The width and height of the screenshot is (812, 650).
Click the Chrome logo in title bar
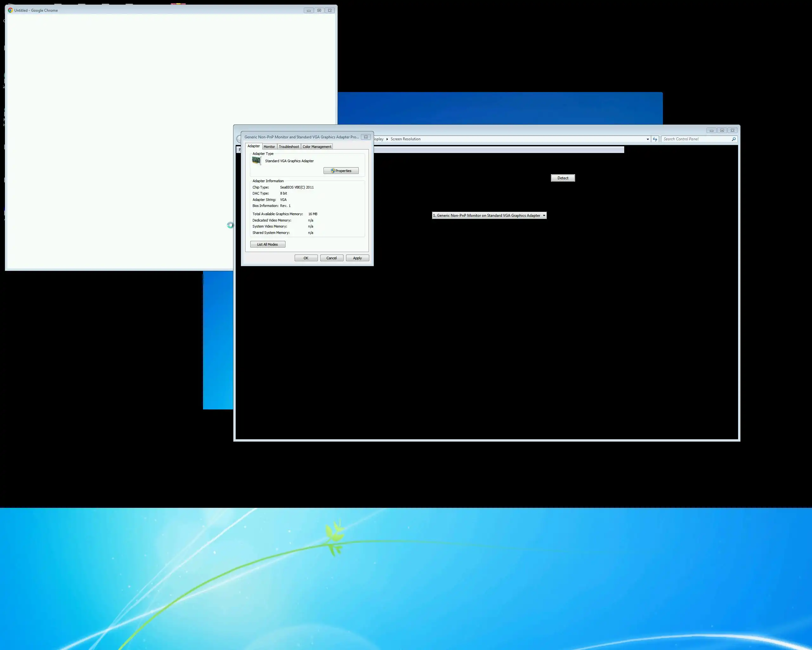coord(10,10)
